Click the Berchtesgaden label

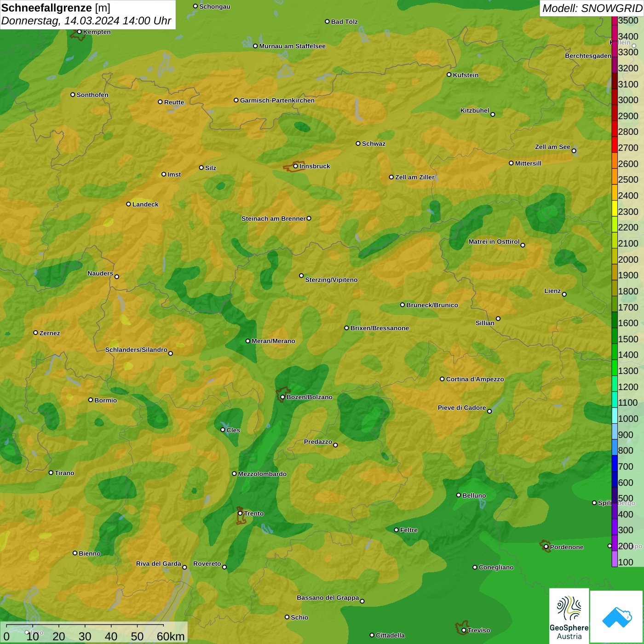(588, 56)
